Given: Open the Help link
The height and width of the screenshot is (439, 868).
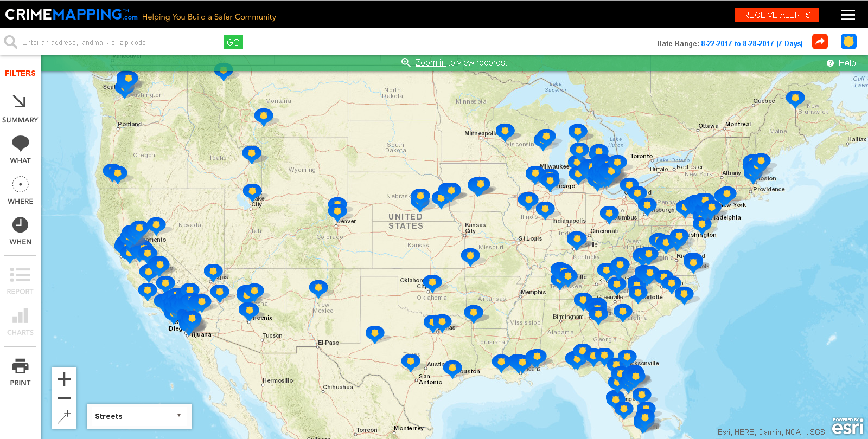Looking at the screenshot, I should [841, 63].
